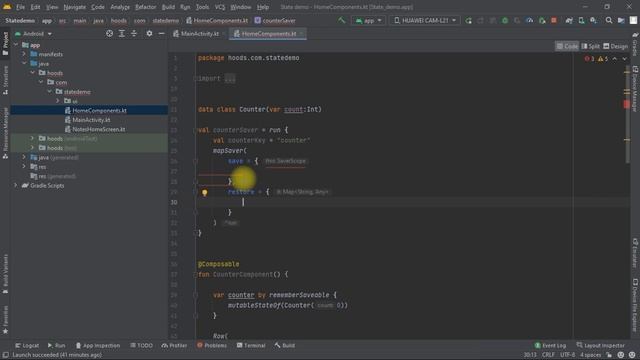Click the red error stripe marker
The width and height of the screenshot is (640, 360).
coord(627,104)
